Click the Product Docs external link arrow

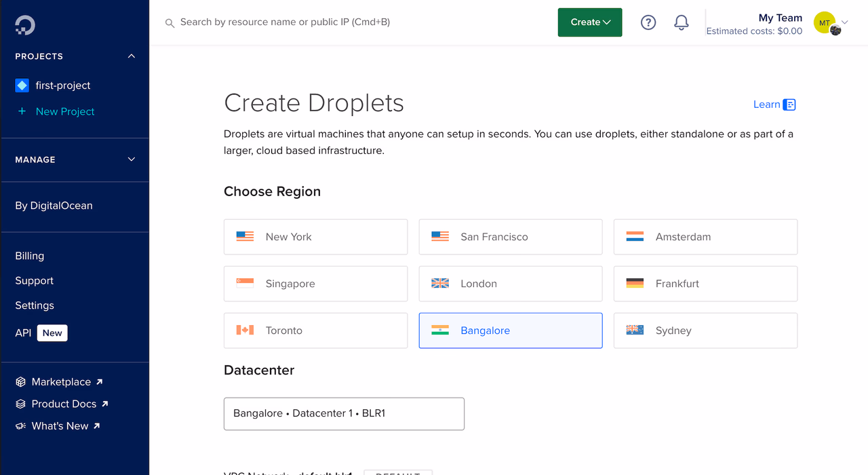[x=104, y=404]
